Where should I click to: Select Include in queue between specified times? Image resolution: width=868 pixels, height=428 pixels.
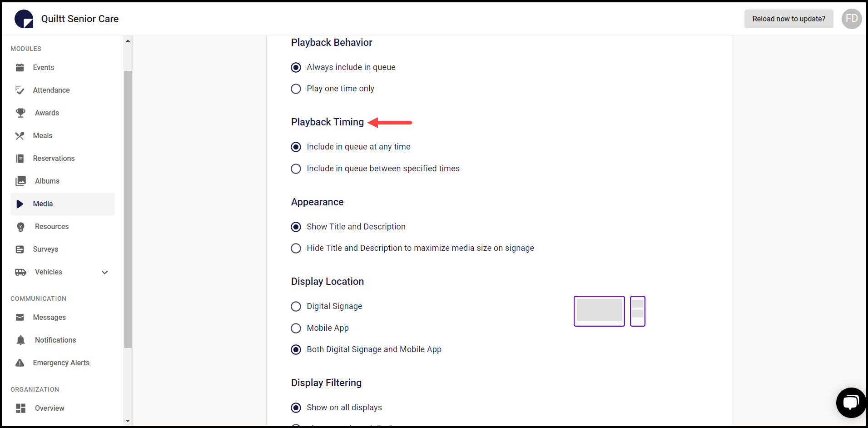[296, 169]
